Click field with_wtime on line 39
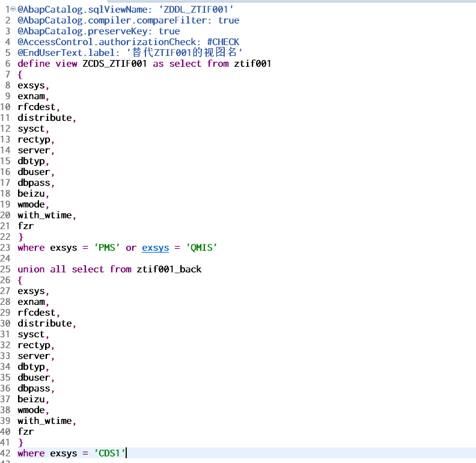The image size is (476, 463). 44,421
